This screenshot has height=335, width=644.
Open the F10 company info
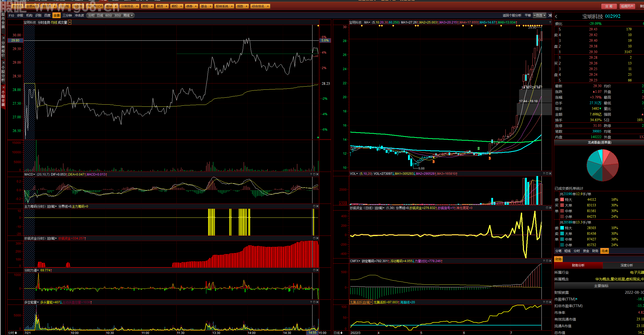tap(11, 15)
